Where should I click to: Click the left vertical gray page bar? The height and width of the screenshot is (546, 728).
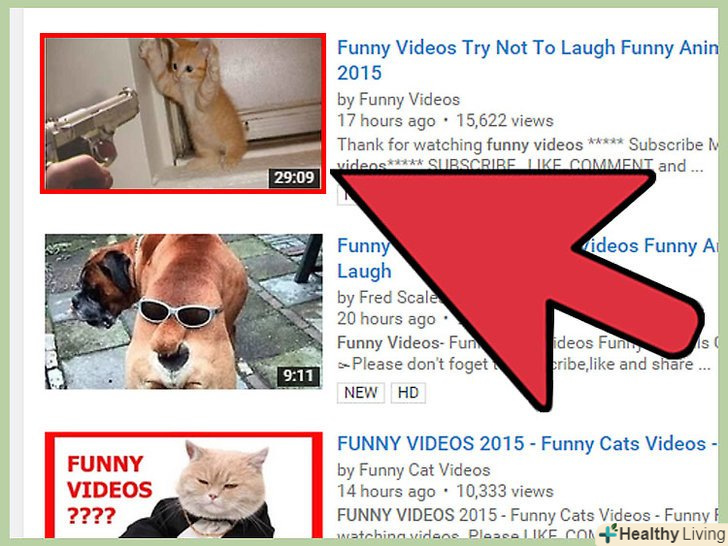point(17,273)
